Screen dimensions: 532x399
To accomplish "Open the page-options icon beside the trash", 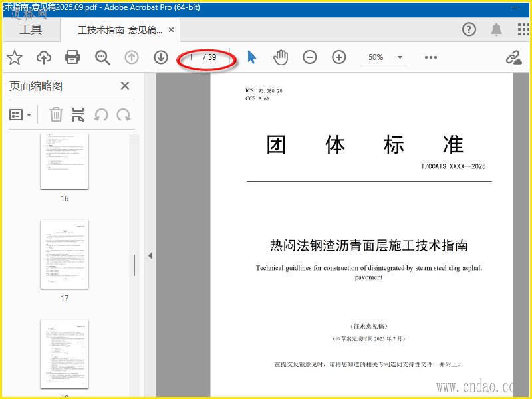I will coord(78,114).
